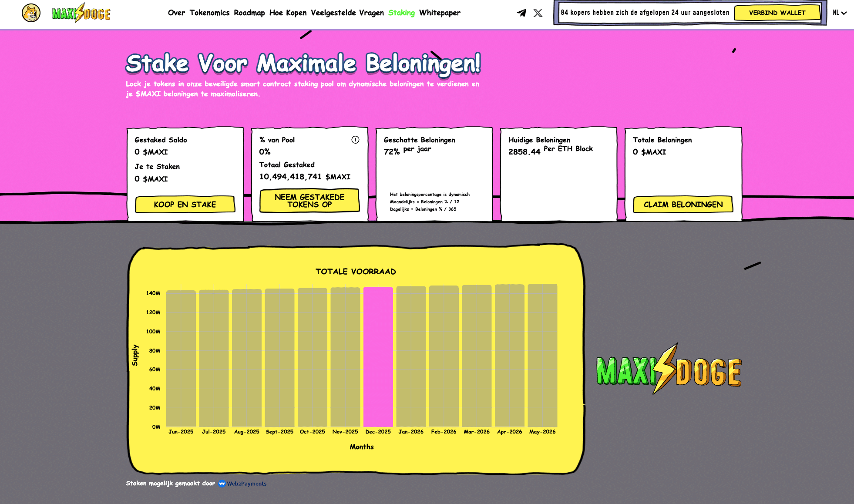
Task: Open the Hoe Kopen page
Action: point(288,13)
